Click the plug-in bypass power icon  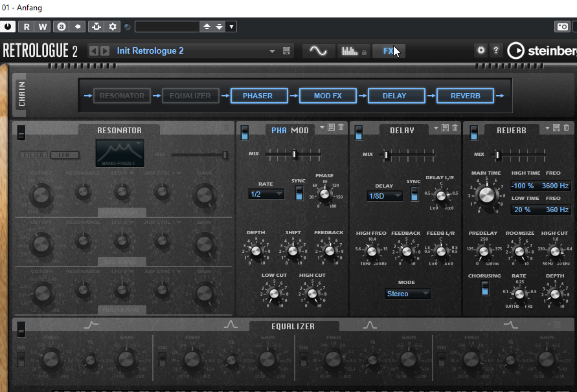[7, 27]
